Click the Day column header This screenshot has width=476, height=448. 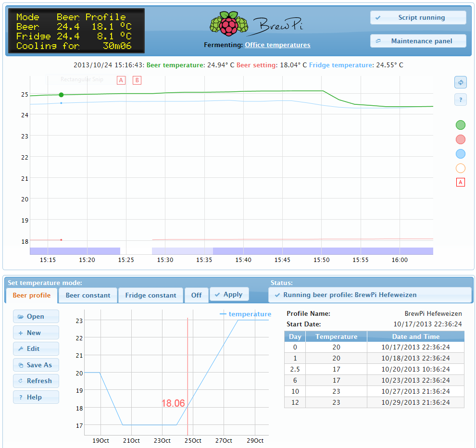pyautogui.click(x=295, y=336)
